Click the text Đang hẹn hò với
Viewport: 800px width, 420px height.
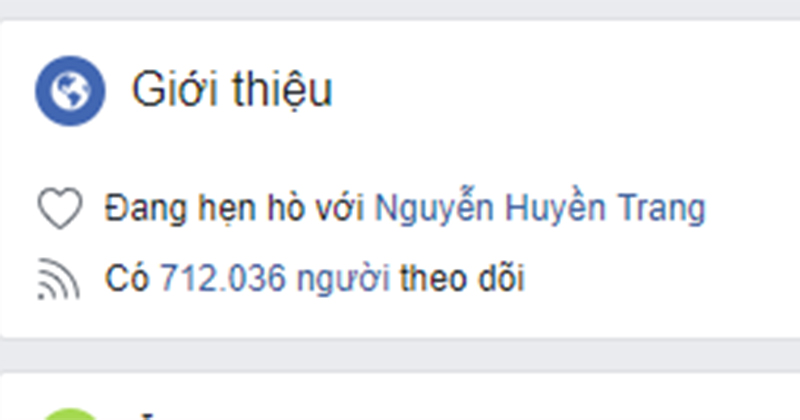point(234,208)
